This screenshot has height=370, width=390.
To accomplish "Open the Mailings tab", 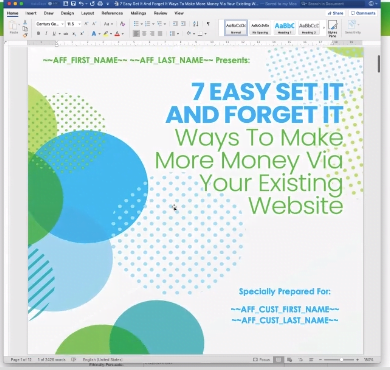I will click(x=138, y=13).
